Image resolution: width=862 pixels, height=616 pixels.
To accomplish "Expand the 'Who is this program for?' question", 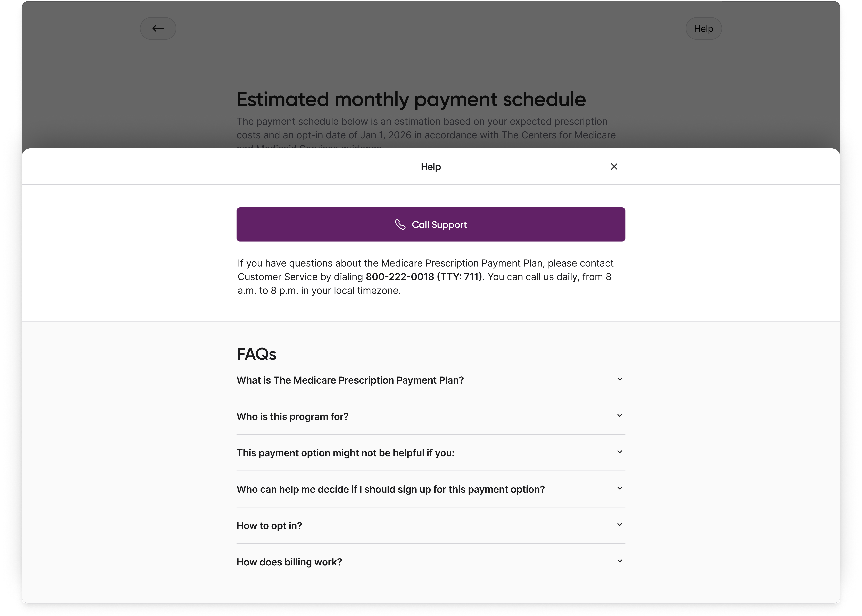I will (293, 416).
